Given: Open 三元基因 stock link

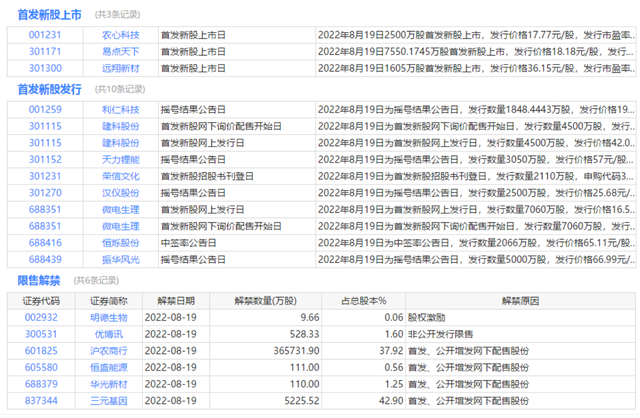Looking at the screenshot, I should coord(109,401).
